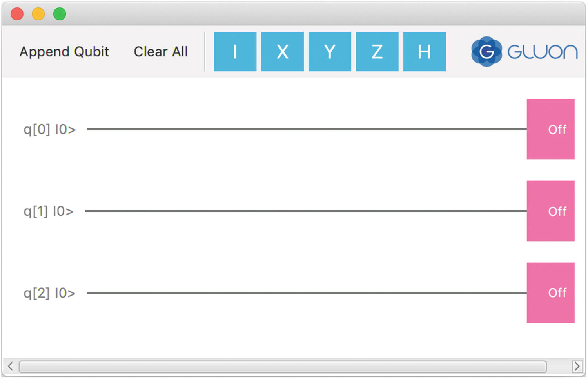Click the q[0] |0> qubit label
The image size is (588, 379).
(x=49, y=129)
